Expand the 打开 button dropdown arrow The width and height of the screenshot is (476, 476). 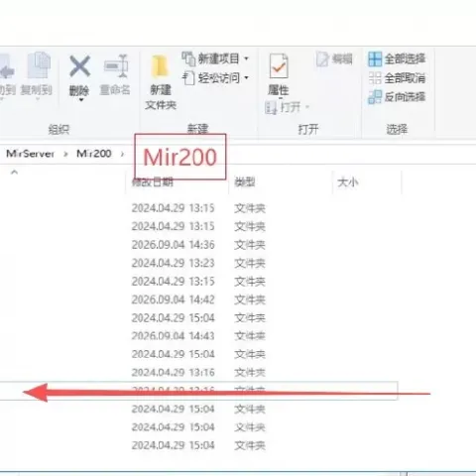pos(307,107)
